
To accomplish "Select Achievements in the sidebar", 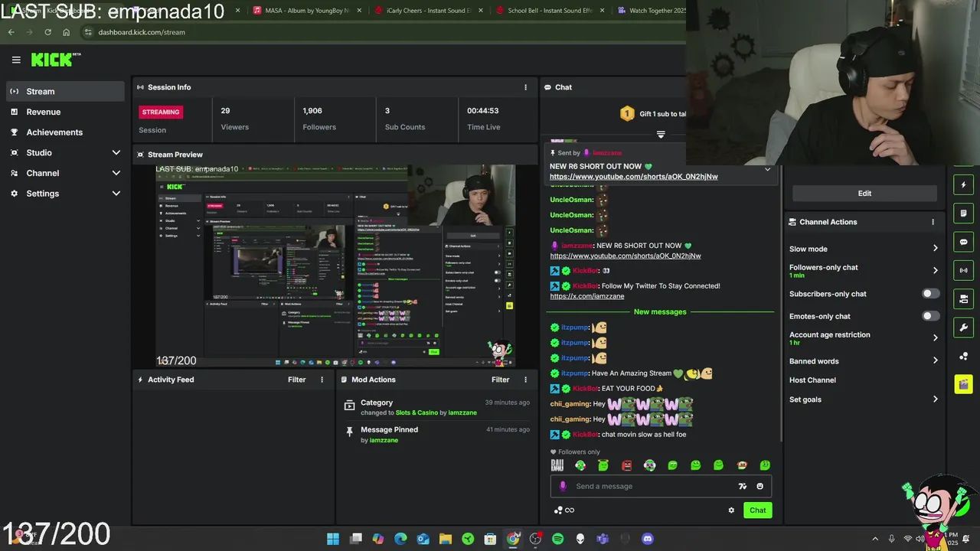I will click(65, 132).
